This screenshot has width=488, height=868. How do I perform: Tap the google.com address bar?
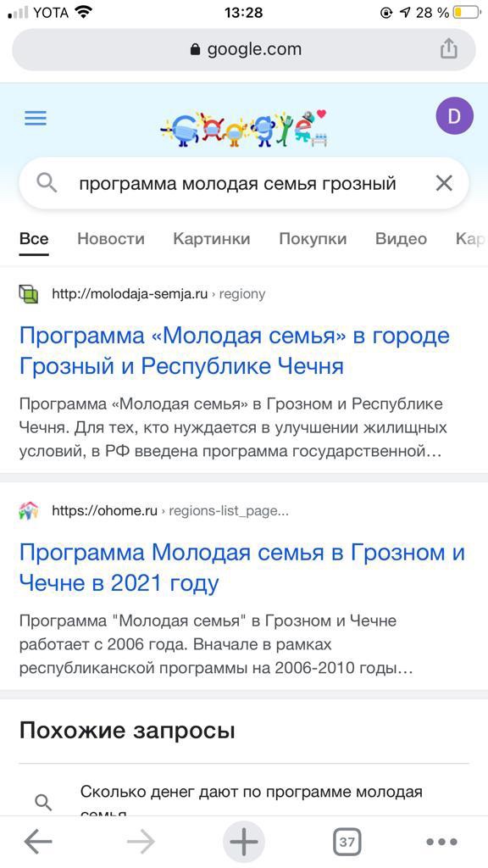coord(243,49)
